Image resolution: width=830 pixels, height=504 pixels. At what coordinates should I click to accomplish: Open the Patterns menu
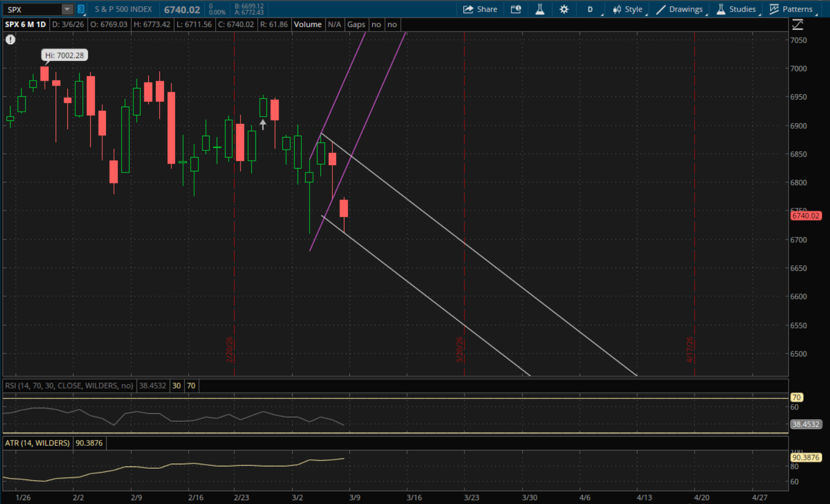coord(791,9)
